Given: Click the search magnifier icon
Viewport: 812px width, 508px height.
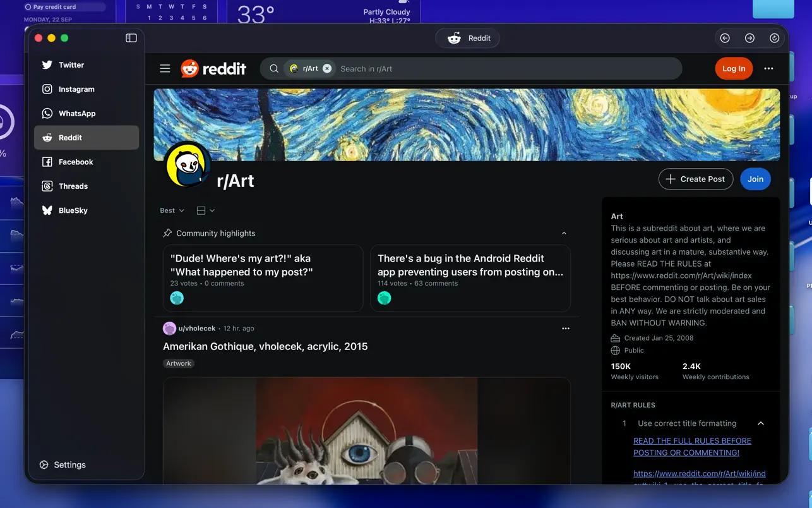Looking at the screenshot, I should (x=274, y=69).
